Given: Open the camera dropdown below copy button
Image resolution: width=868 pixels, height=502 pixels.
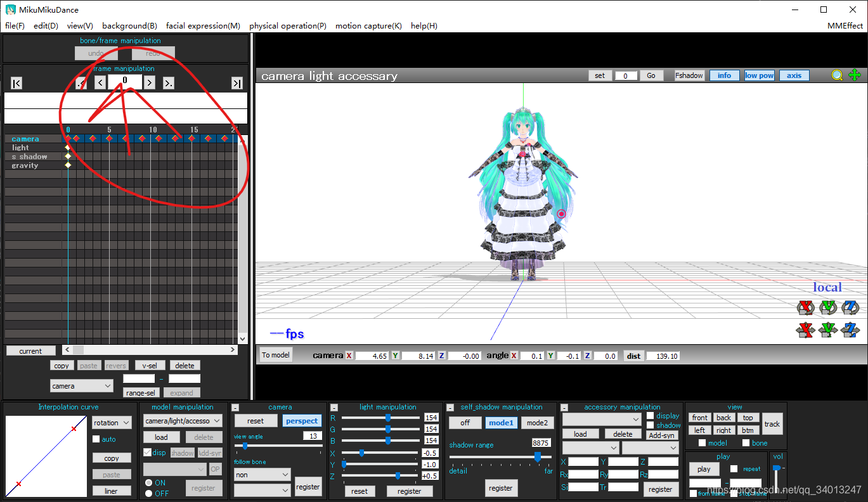Looking at the screenshot, I should (82, 385).
